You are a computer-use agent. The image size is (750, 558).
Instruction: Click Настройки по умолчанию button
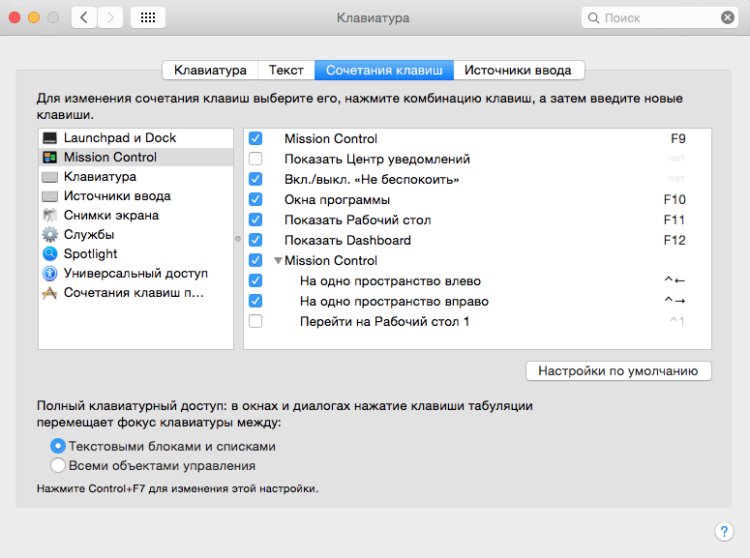tap(618, 371)
